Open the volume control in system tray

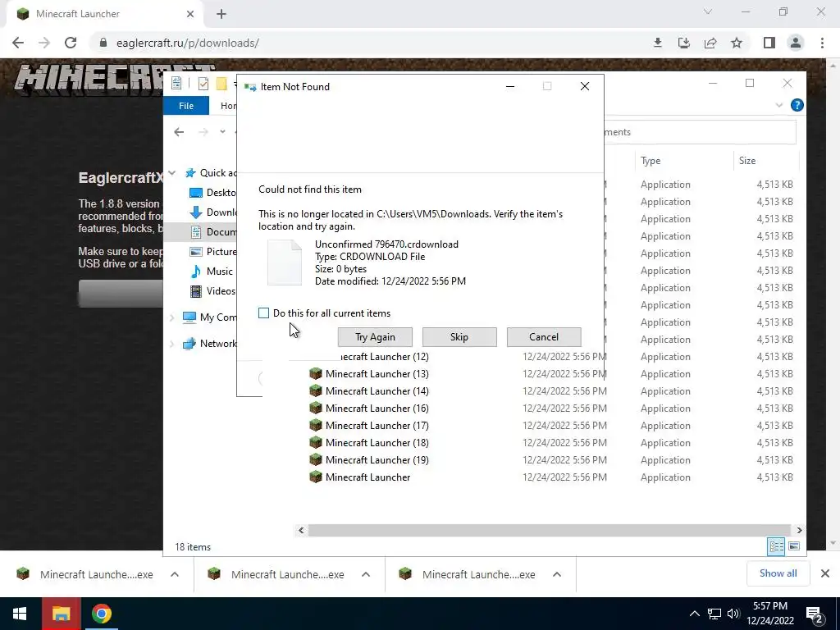point(733,614)
